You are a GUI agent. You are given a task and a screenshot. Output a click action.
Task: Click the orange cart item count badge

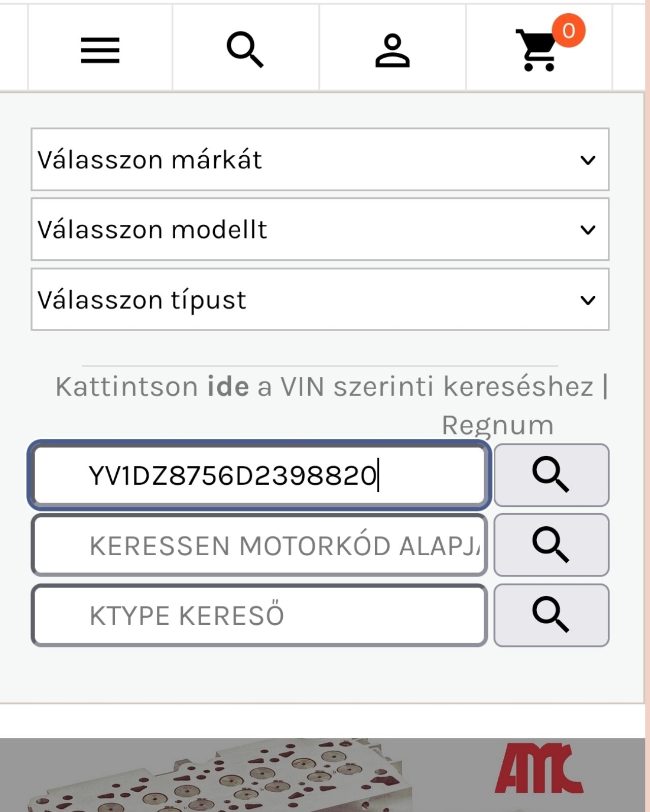pyautogui.click(x=569, y=30)
